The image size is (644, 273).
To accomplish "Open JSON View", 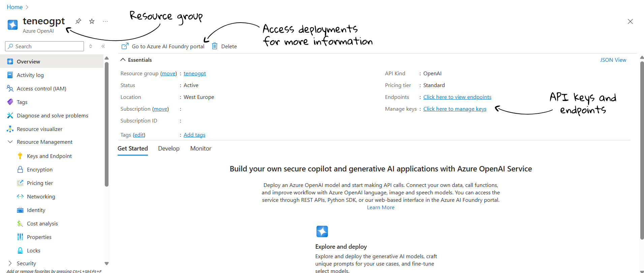I will coord(613,60).
